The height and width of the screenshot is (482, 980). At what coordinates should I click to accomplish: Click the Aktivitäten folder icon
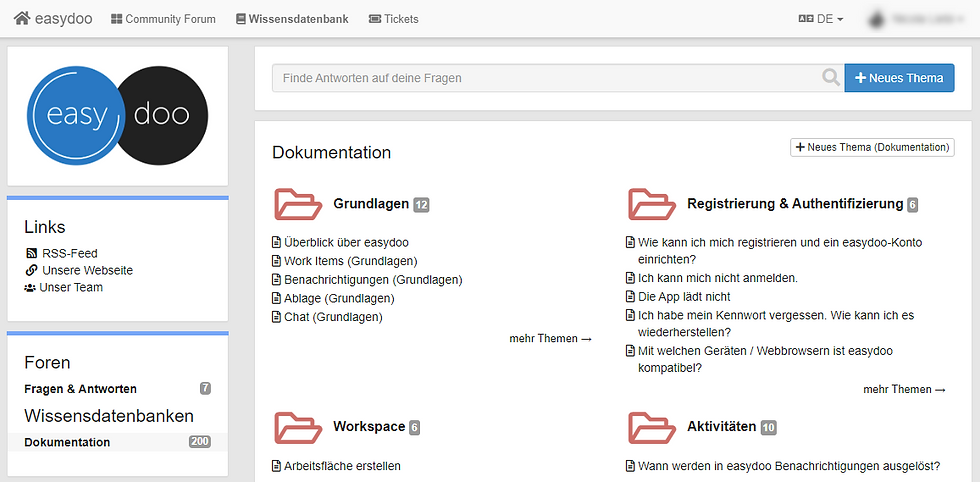tap(652, 428)
